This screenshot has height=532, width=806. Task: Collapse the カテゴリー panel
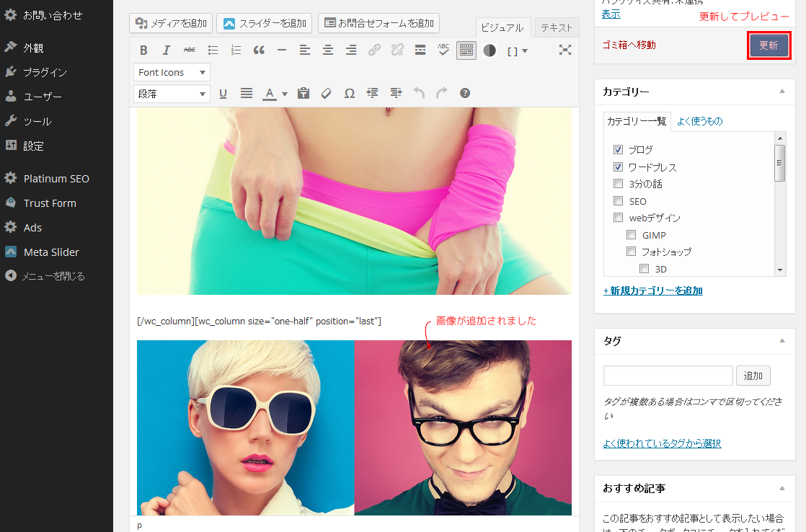click(x=781, y=92)
